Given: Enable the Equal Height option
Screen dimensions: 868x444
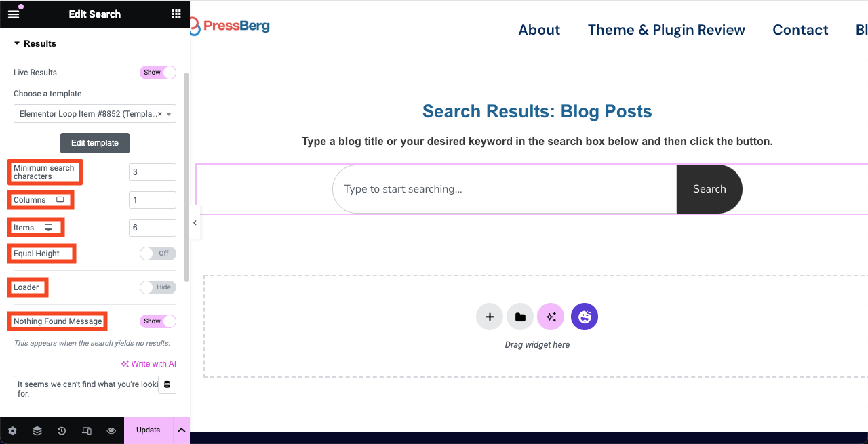Looking at the screenshot, I should click(157, 253).
